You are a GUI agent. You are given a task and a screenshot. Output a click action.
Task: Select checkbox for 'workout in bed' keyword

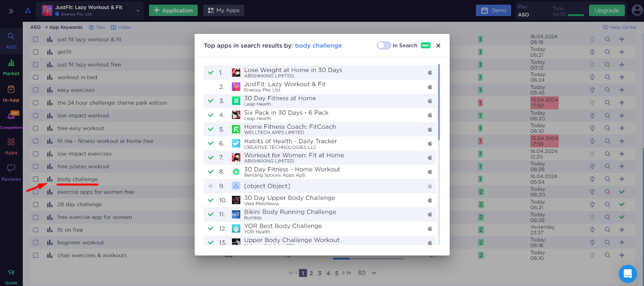tap(36, 77)
